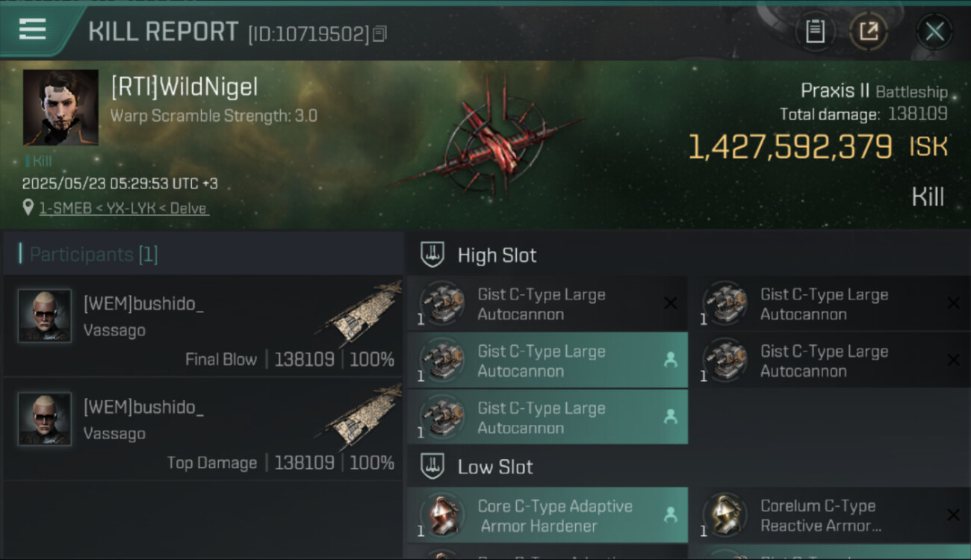Click the clipboard notes icon

815,31
